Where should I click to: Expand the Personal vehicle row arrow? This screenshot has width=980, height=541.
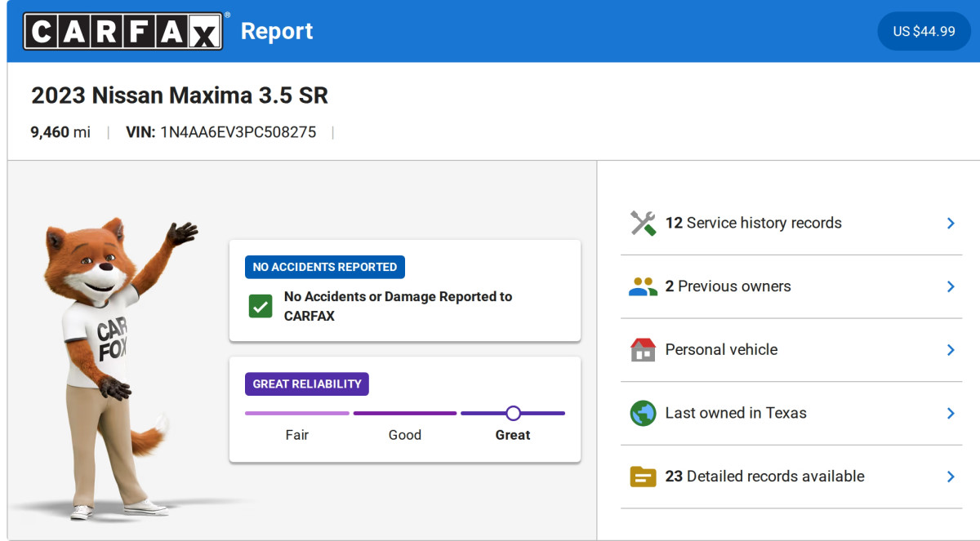[x=951, y=350]
